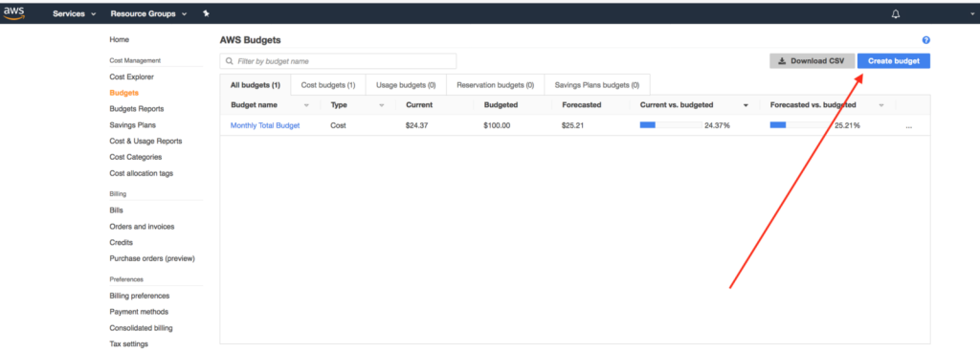Viewport: 980px width, 353px height.
Task: Go to Home in sidebar
Action: (120, 39)
